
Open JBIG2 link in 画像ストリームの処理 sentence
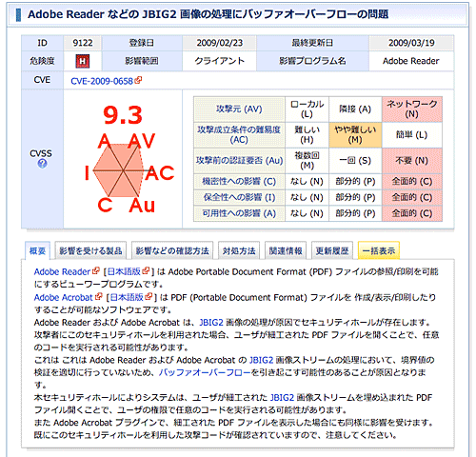261,360
